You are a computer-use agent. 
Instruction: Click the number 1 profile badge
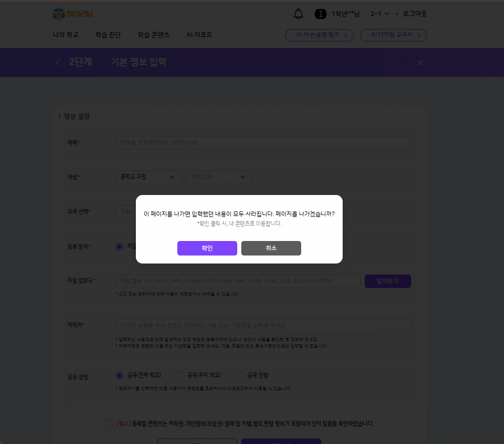point(320,14)
